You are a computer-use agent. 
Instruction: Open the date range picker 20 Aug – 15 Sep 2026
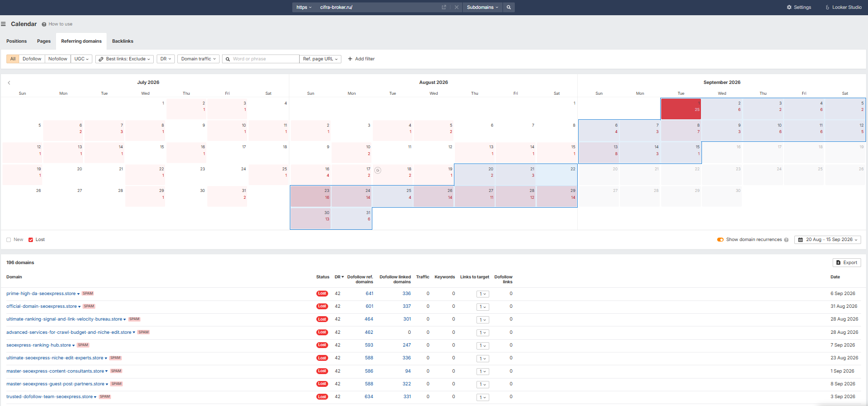point(828,240)
